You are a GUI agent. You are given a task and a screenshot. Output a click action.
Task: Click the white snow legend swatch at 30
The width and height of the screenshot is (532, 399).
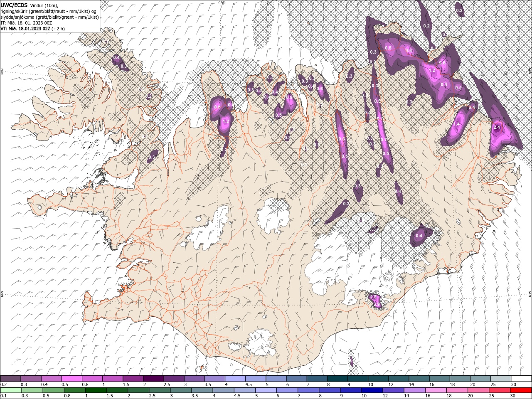click(521, 379)
